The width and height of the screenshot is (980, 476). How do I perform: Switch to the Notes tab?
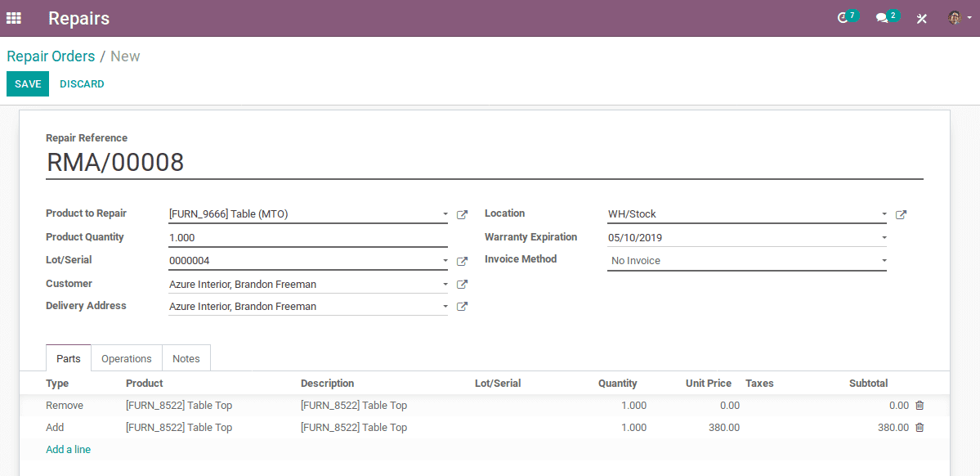click(x=186, y=358)
